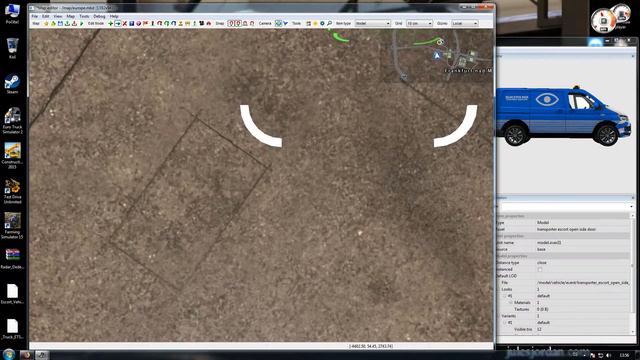The image size is (640, 360).
Task: Click the yellow sun Tools icon
Action: (x=316, y=24)
